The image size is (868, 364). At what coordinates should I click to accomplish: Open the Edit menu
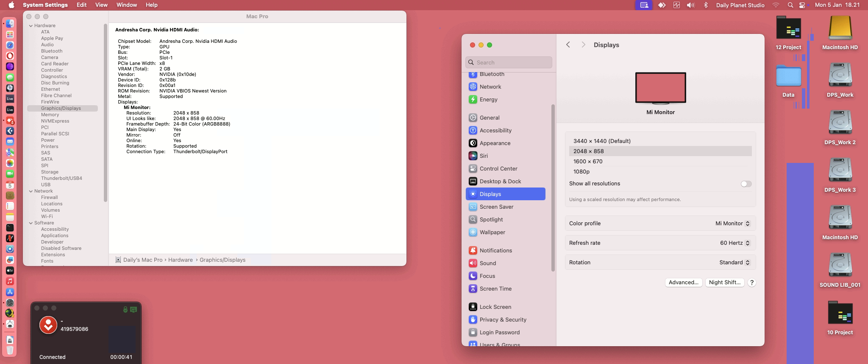[x=82, y=5]
